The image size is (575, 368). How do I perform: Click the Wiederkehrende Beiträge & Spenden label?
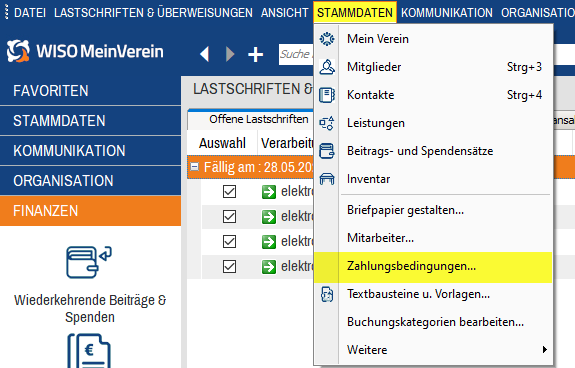(x=90, y=309)
